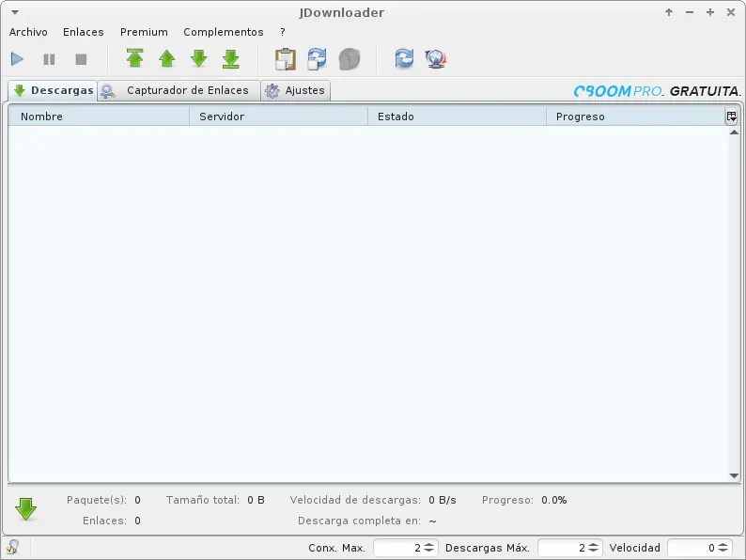The image size is (746, 560).
Task: Decrease Conx. Max. with down arrow
Action: 428,551
